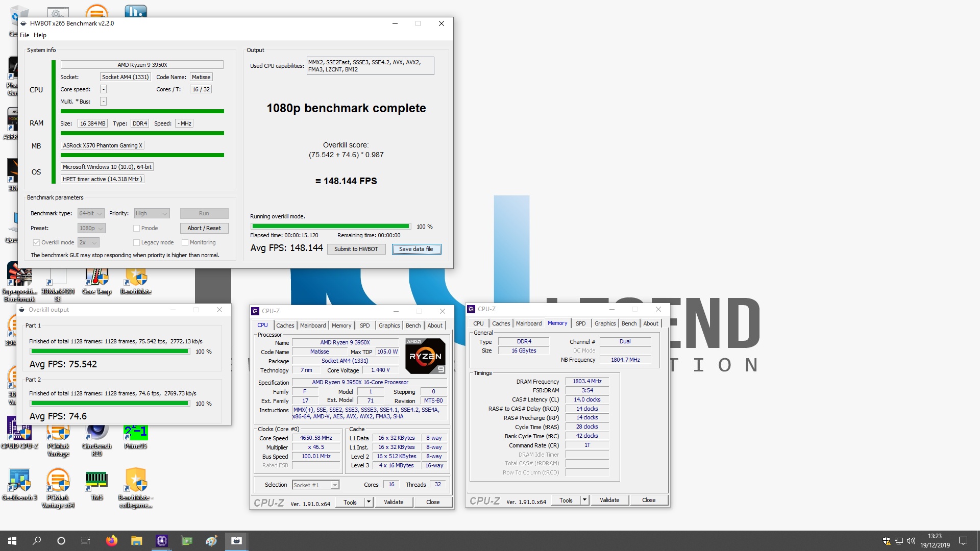Open TM5 memory test desktop icon
980x551 pixels.
pos(96,485)
